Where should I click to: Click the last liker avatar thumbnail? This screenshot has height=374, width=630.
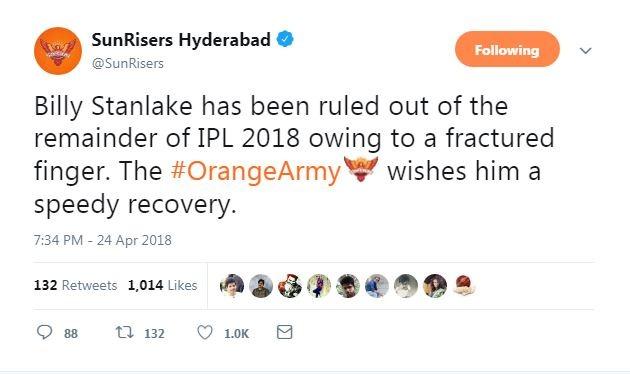click(464, 286)
